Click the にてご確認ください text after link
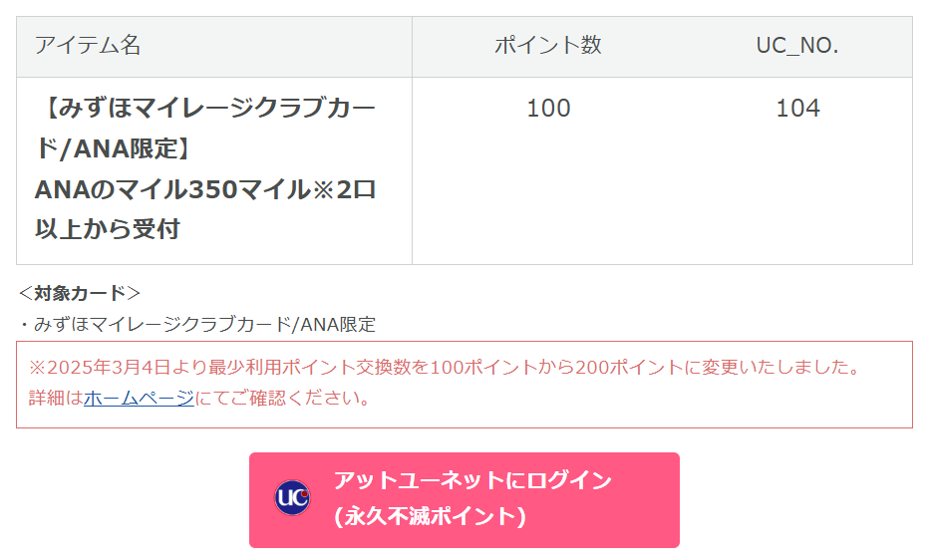The image size is (928, 560). [283, 399]
